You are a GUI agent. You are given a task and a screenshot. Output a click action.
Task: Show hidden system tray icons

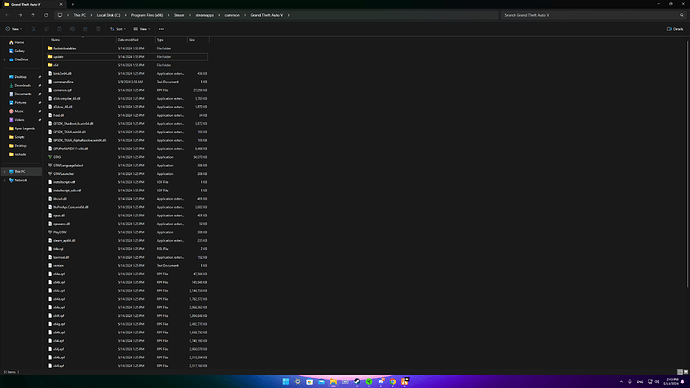(621, 381)
